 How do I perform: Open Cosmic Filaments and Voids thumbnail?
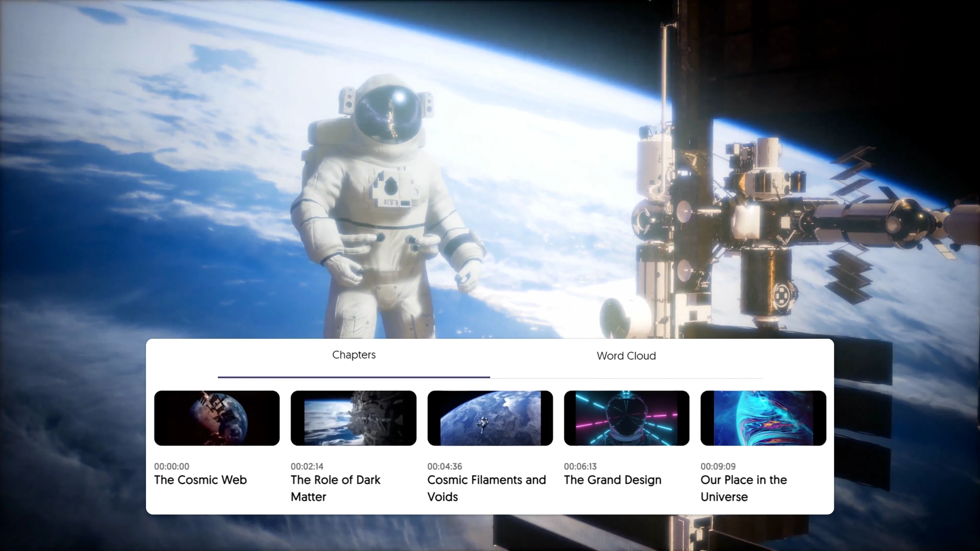tap(490, 418)
